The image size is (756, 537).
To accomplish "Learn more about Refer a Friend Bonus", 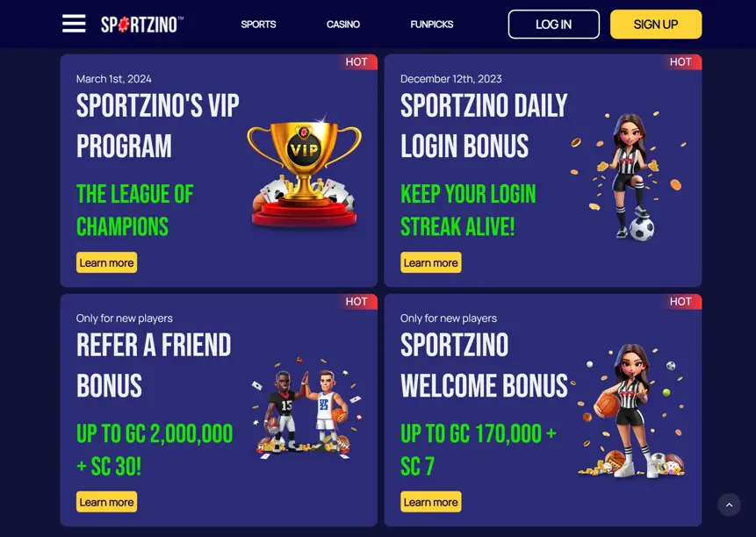I will pyautogui.click(x=106, y=502).
